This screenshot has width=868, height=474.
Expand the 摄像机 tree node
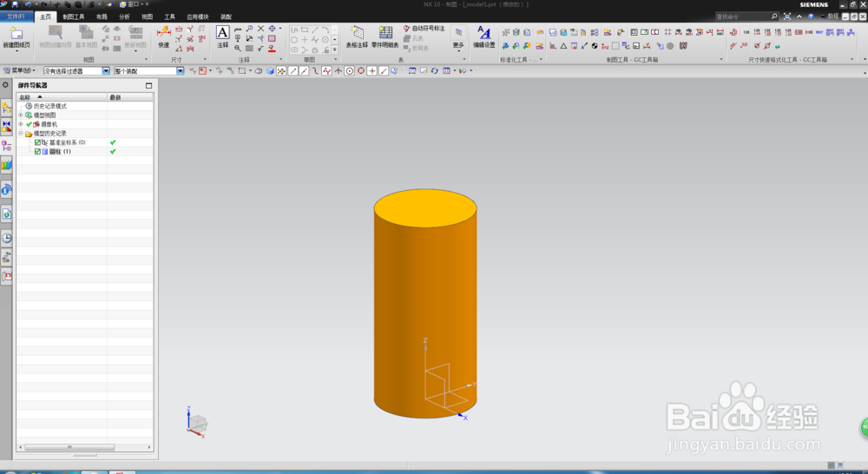point(21,124)
